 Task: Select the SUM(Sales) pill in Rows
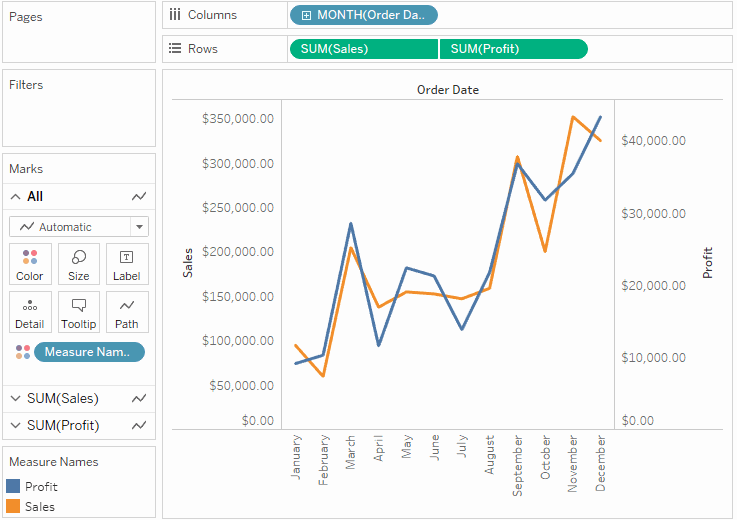(x=364, y=49)
